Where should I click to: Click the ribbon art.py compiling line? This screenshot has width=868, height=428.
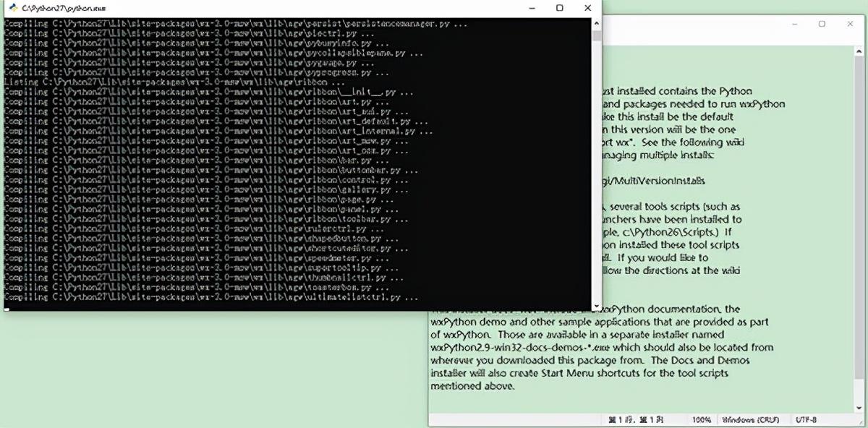(x=197, y=102)
